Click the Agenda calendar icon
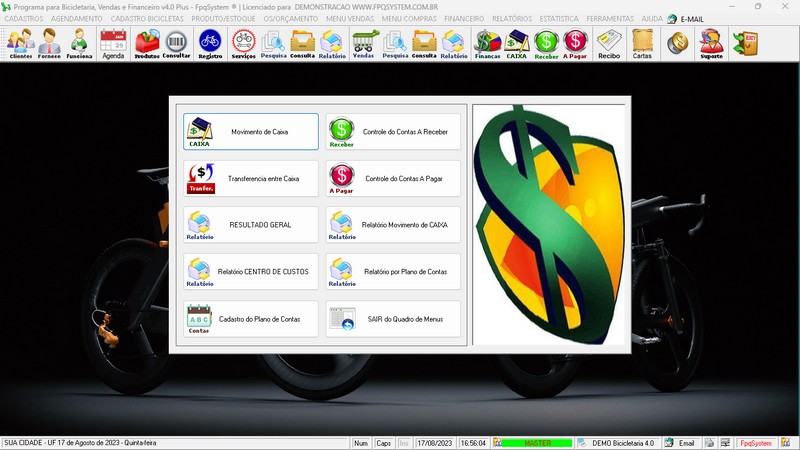The height and width of the screenshot is (450, 800). pos(113,44)
